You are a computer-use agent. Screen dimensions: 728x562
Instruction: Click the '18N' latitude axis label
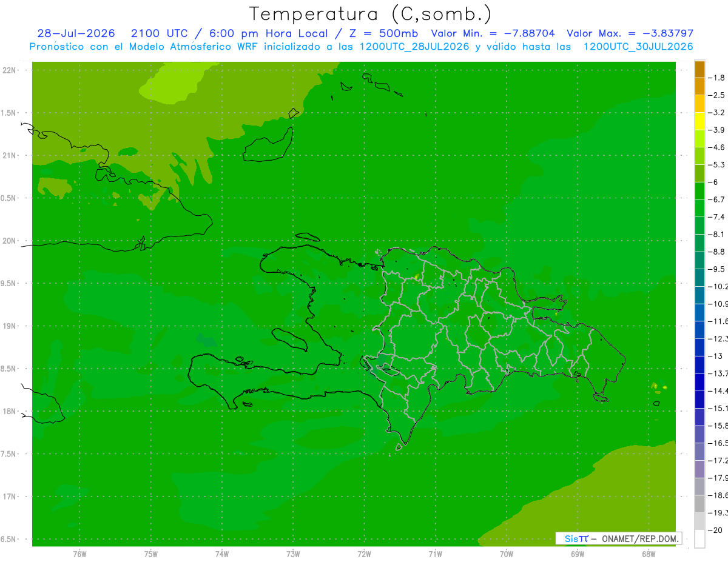pos(10,411)
